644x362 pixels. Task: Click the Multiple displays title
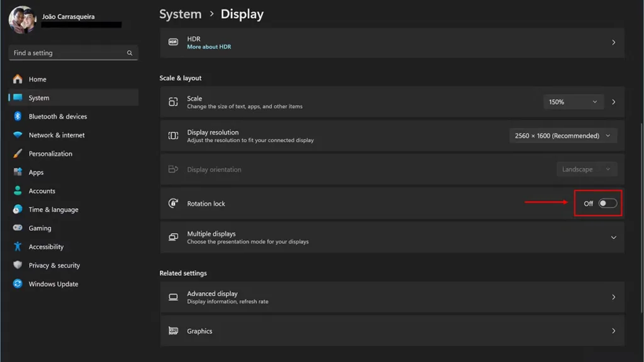pos(211,234)
